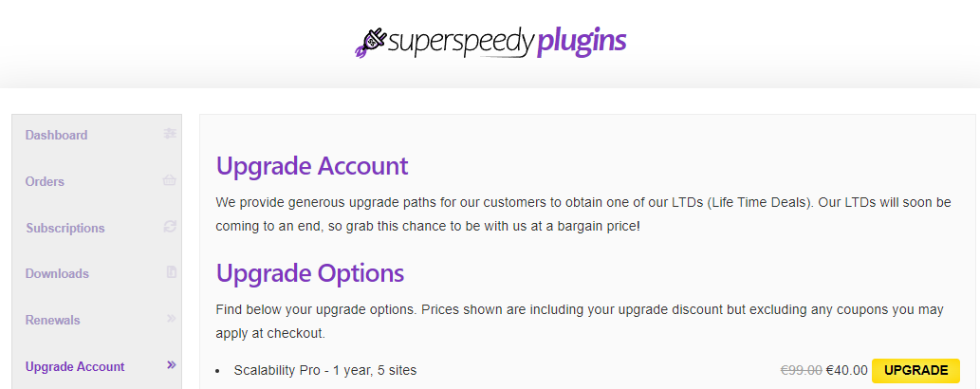The width and height of the screenshot is (980, 389).
Task: Click the file icon beside Downloads
Action: (x=172, y=272)
